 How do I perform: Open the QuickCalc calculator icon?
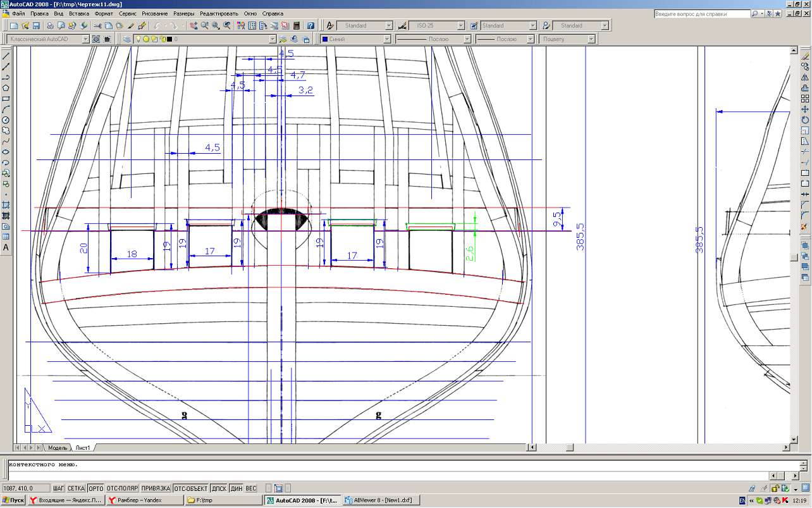tap(296, 26)
